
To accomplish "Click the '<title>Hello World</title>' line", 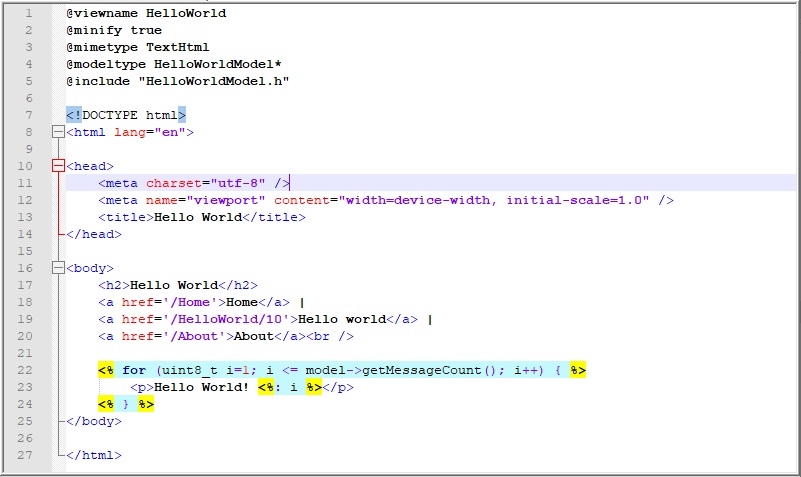I will 202,217.
